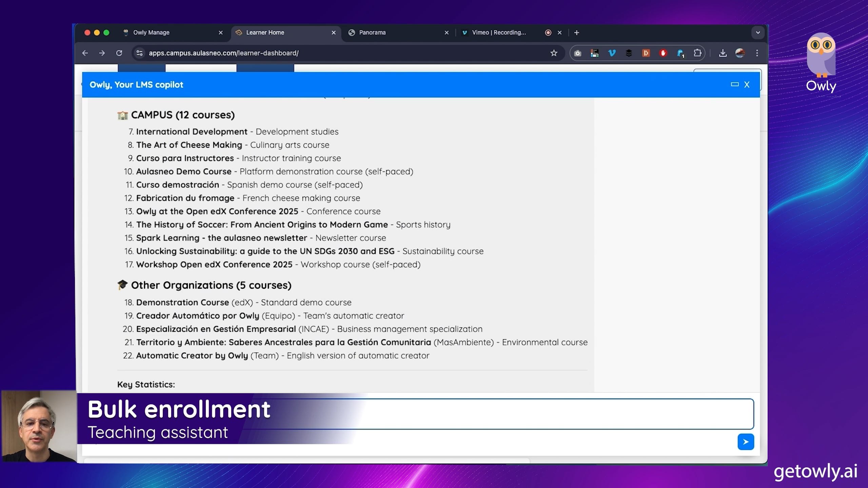868x488 pixels.
Task: Switch to the Panorama tab
Action: [372, 33]
